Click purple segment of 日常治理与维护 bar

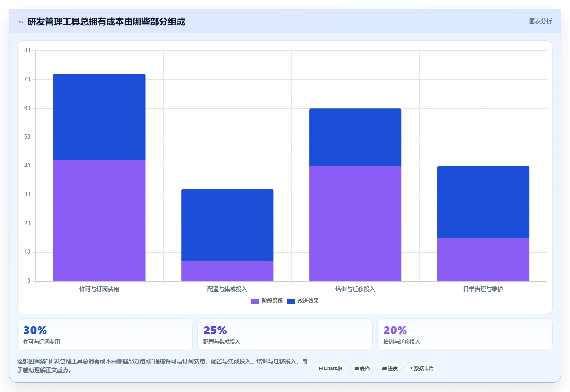[x=483, y=260]
